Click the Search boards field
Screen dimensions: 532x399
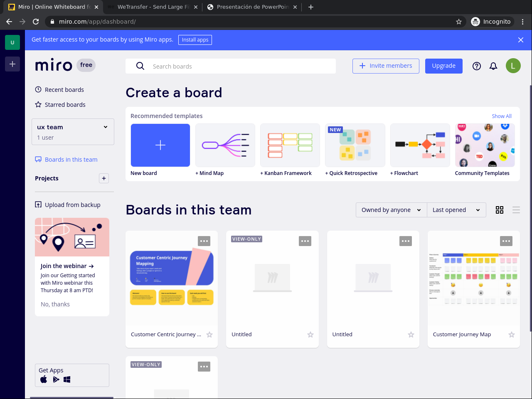coord(231,66)
